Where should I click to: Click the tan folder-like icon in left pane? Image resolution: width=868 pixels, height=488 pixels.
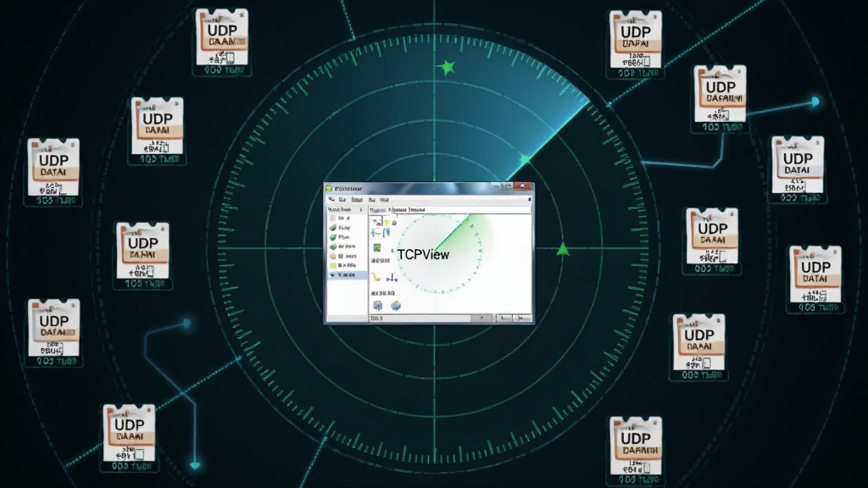pyautogui.click(x=332, y=256)
